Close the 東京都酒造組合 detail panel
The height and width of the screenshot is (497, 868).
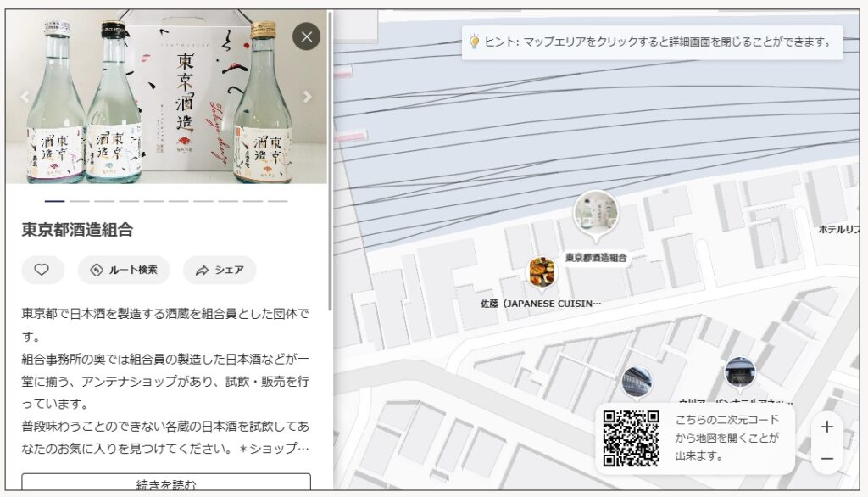(306, 36)
